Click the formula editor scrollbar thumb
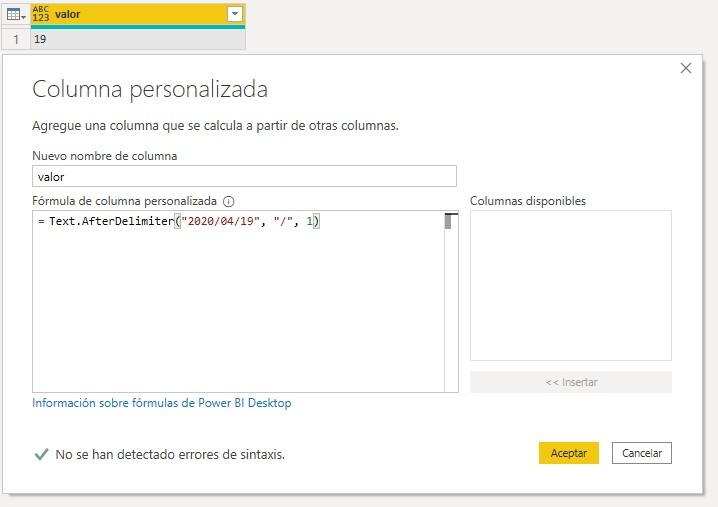 tap(450, 222)
